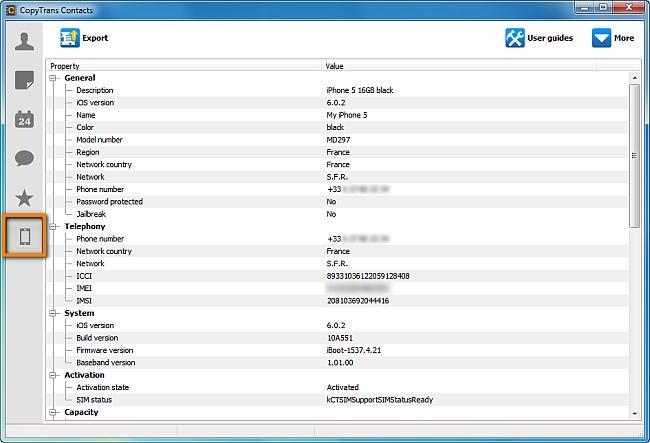The width and height of the screenshot is (650, 443).
Task: Open the Notes sidebar icon
Action: tap(24, 80)
